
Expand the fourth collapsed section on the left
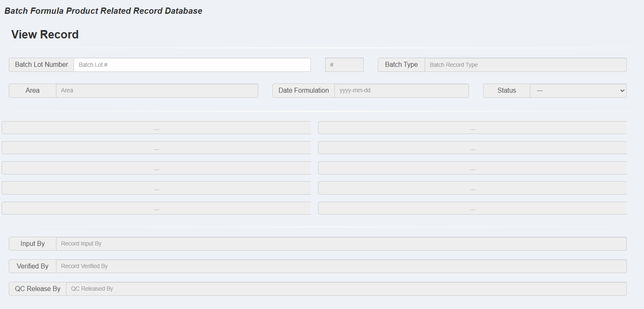click(x=156, y=188)
